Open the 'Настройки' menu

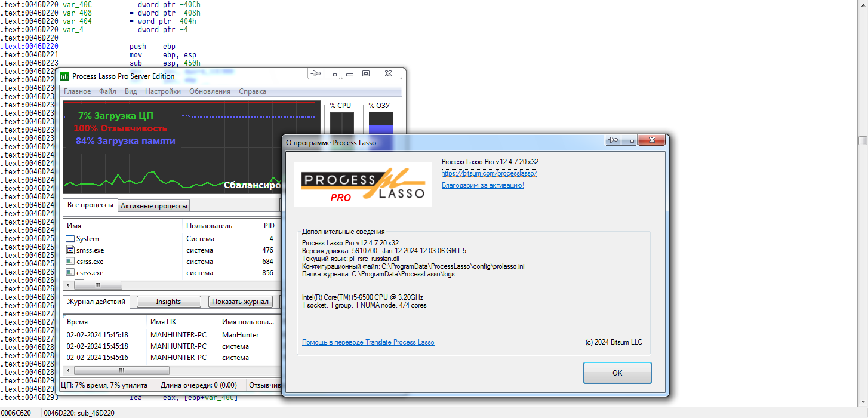(163, 91)
